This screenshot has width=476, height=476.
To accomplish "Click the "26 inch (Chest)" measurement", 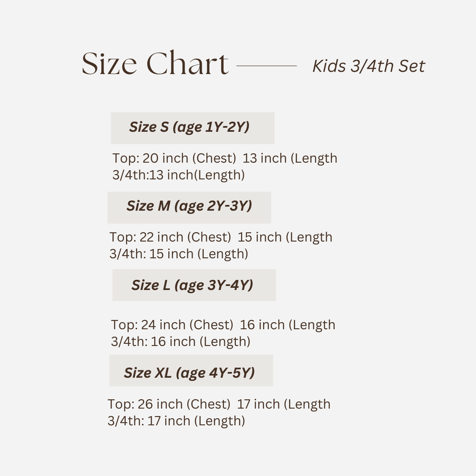I will pos(184,404).
